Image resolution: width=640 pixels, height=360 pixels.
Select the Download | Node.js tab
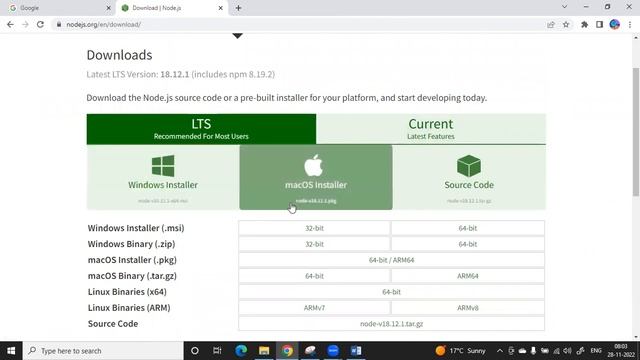171,8
